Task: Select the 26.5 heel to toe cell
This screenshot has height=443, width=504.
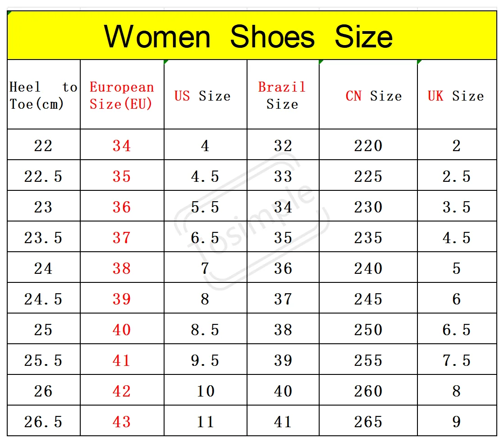Action: click(x=43, y=421)
